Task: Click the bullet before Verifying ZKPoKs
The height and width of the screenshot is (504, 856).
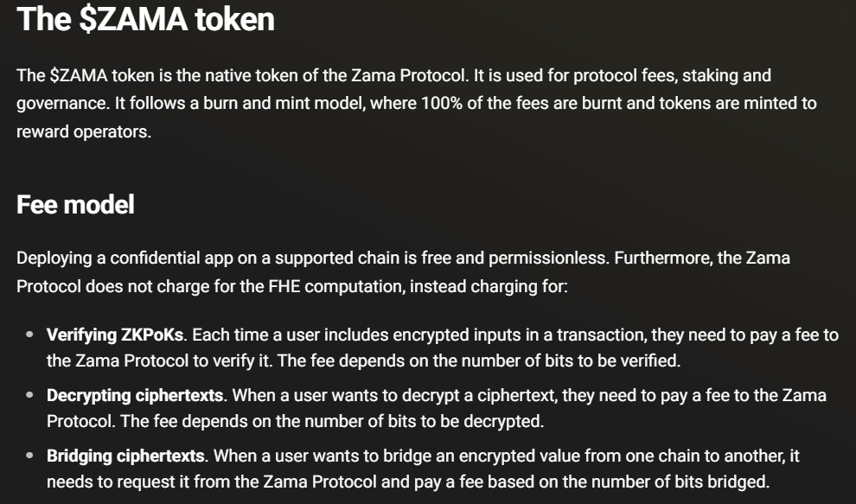Action: [30, 335]
